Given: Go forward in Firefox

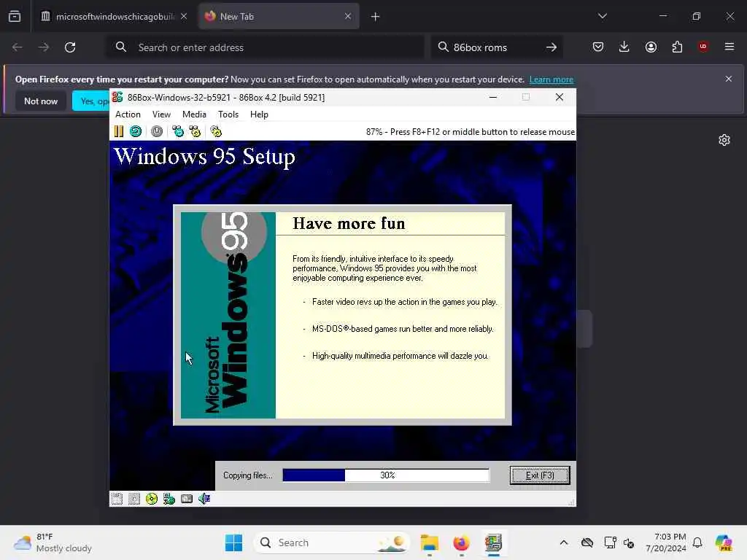Looking at the screenshot, I should click(x=43, y=47).
